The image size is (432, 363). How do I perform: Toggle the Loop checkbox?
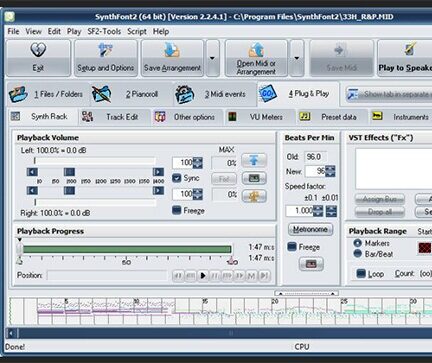[361, 274]
